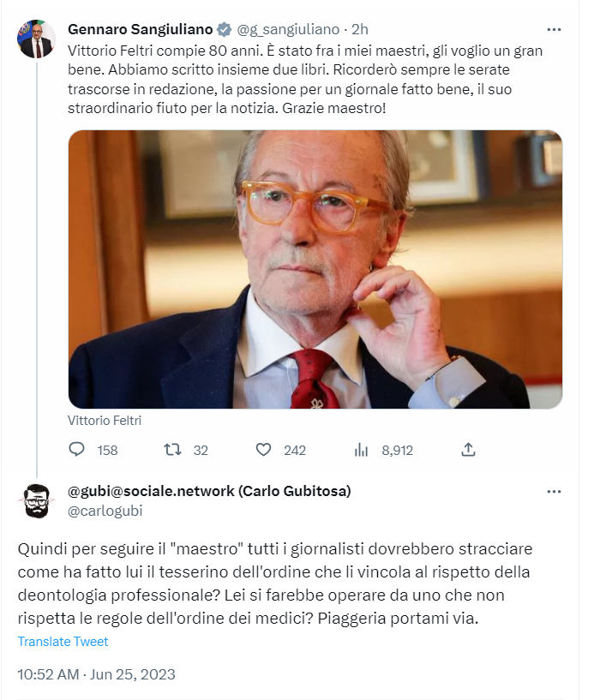
Task: Expand the more options menu on Gubitosa's reply
Action: point(554,492)
